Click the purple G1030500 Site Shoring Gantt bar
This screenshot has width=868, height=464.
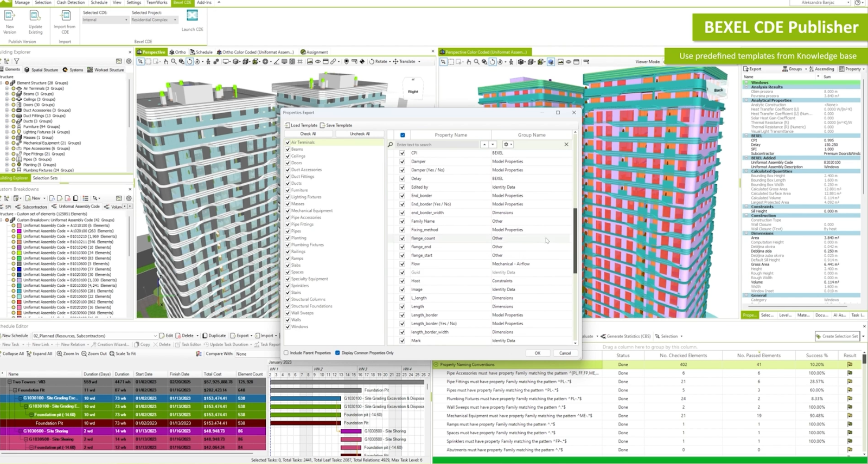351,431
